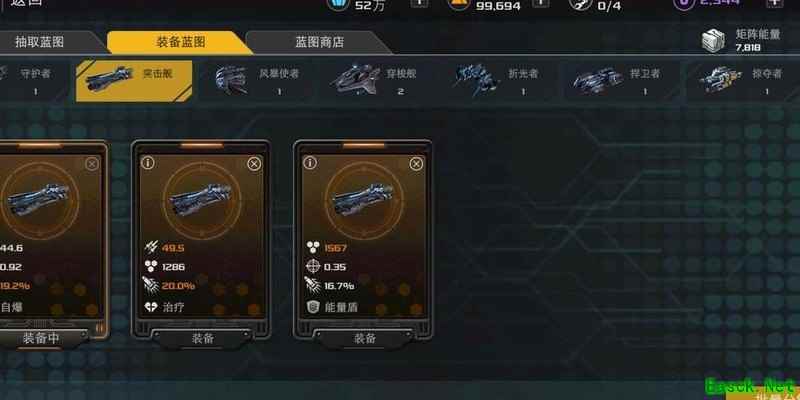The image size is (800, 400).
Task: Open info icon on the 能量盾 blueprint card
Action: click(310, 163)
